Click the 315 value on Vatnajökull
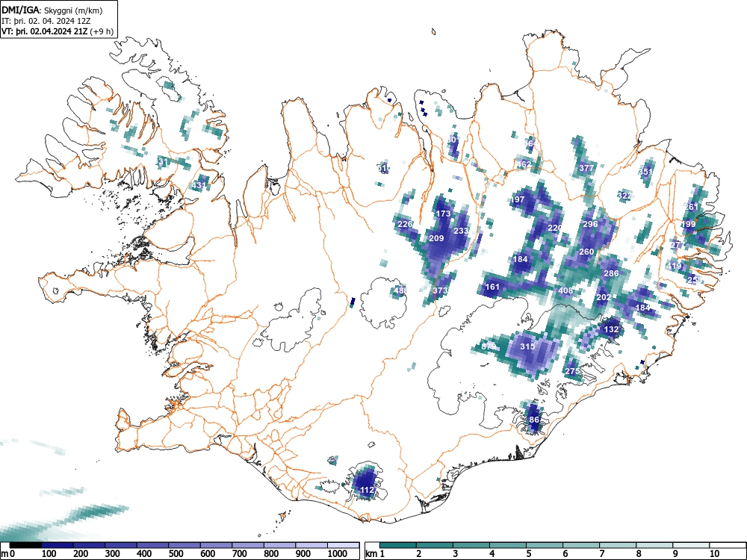 pyautogui.click(x=527, y=346)
